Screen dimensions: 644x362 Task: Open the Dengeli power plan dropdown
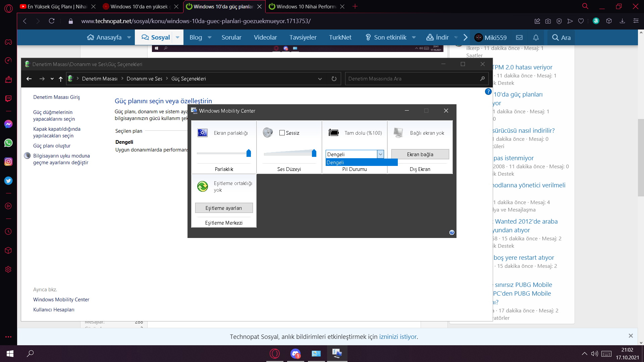(x=380, y=154)
